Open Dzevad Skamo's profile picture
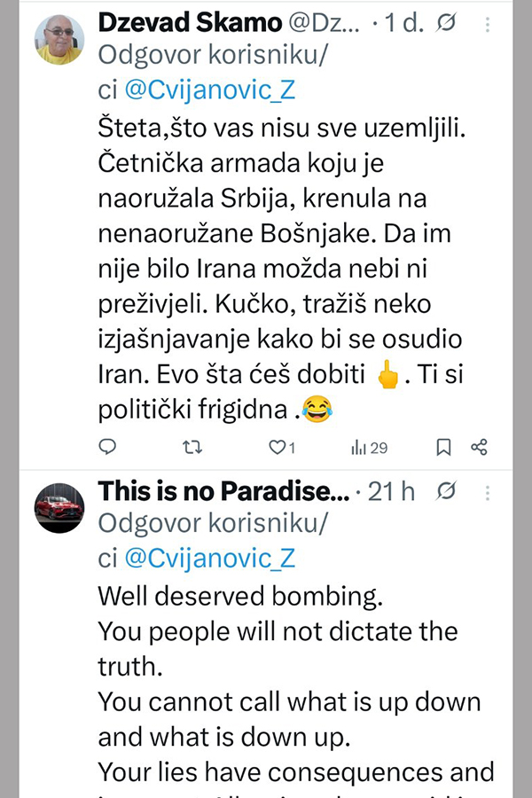 coord(59,40)
